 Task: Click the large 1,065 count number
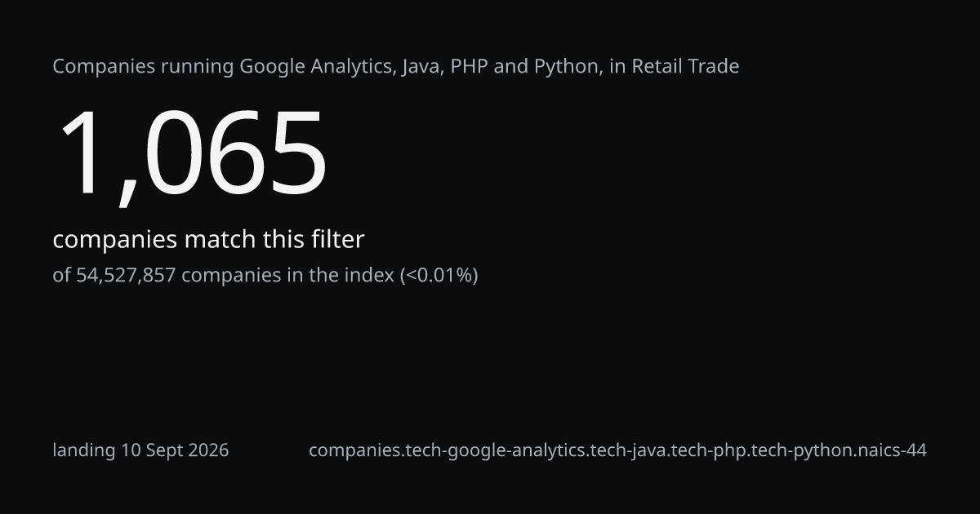tap(191, 153)
